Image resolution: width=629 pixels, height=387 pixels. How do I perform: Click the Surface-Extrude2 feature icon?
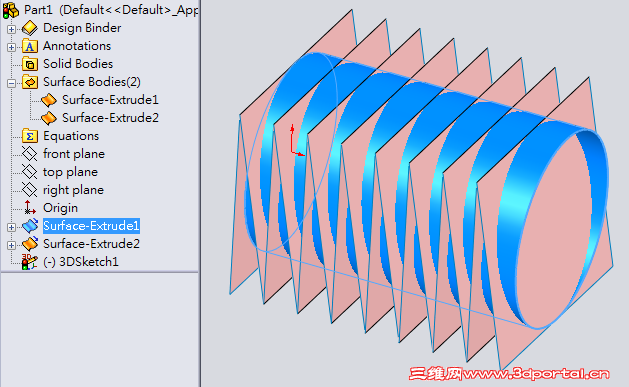(x=30, y=244)
